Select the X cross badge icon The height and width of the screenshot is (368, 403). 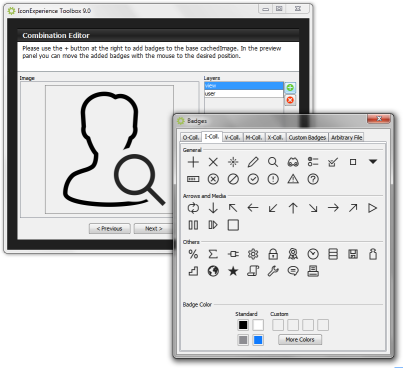[213, 162]
